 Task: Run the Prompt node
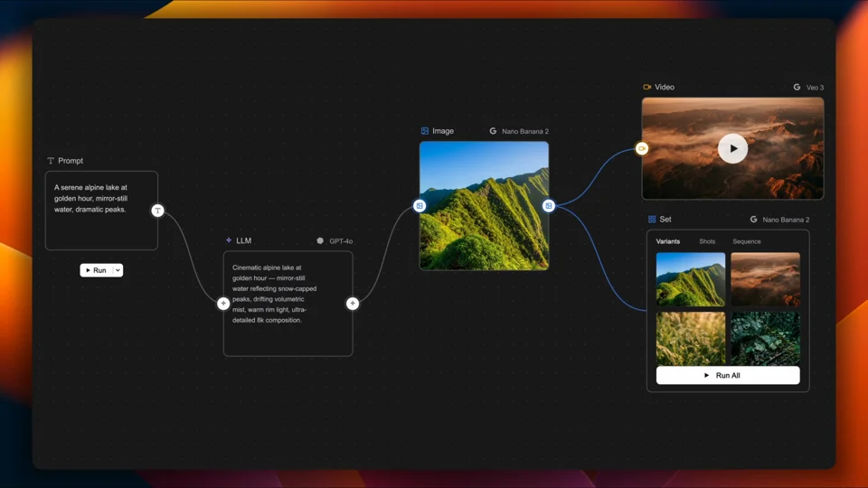coord(97,270)
